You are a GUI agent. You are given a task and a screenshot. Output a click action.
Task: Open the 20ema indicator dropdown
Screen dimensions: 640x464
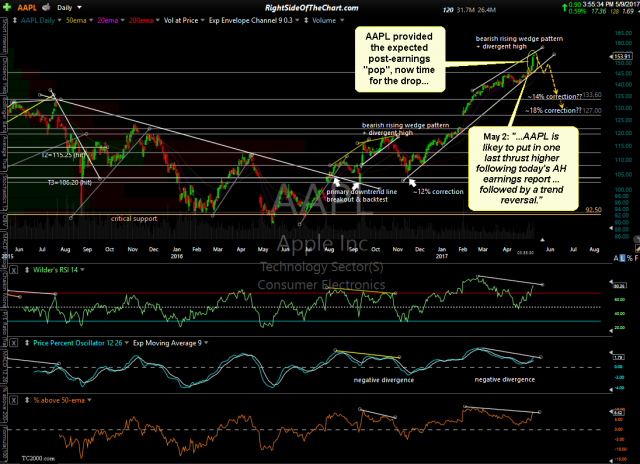pyautogui.click(x=122, y=20)
